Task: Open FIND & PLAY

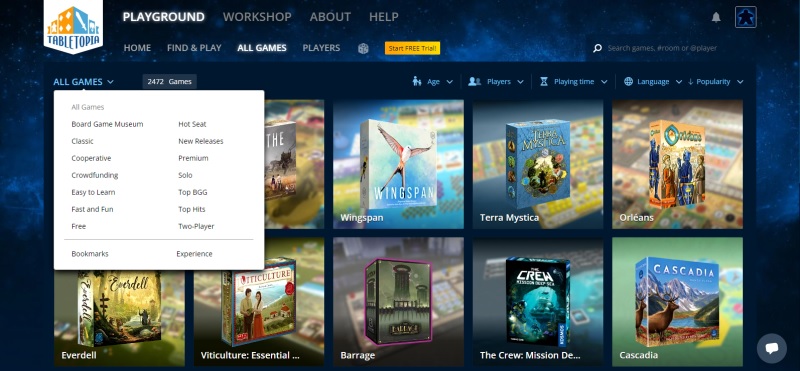Action: [x=194, y=48]
